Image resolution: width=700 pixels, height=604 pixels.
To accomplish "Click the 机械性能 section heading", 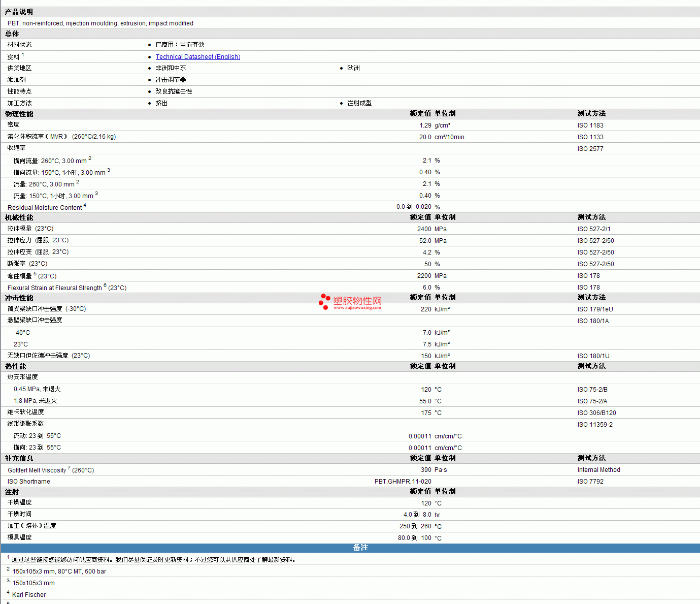I will [19, 217].
